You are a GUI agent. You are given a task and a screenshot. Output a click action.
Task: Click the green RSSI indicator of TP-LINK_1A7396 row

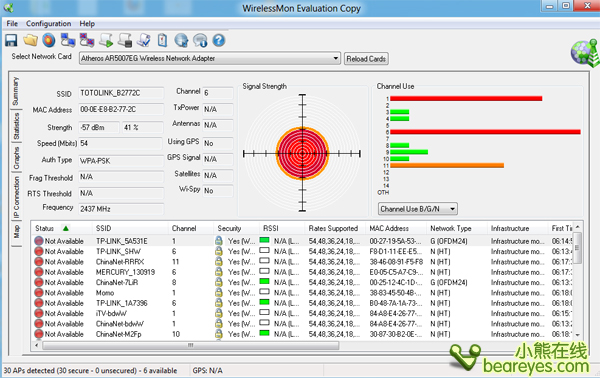[264, 302]
